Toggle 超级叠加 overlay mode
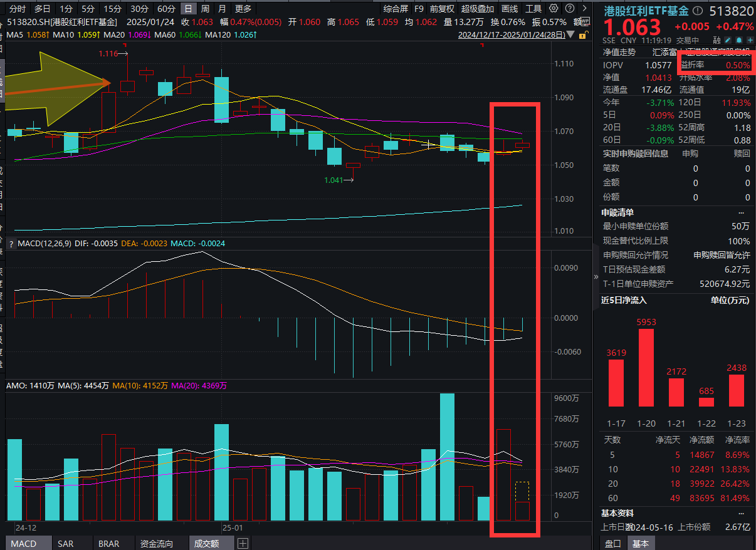Viewport: 756px width, 550px height. pos(476,9)
